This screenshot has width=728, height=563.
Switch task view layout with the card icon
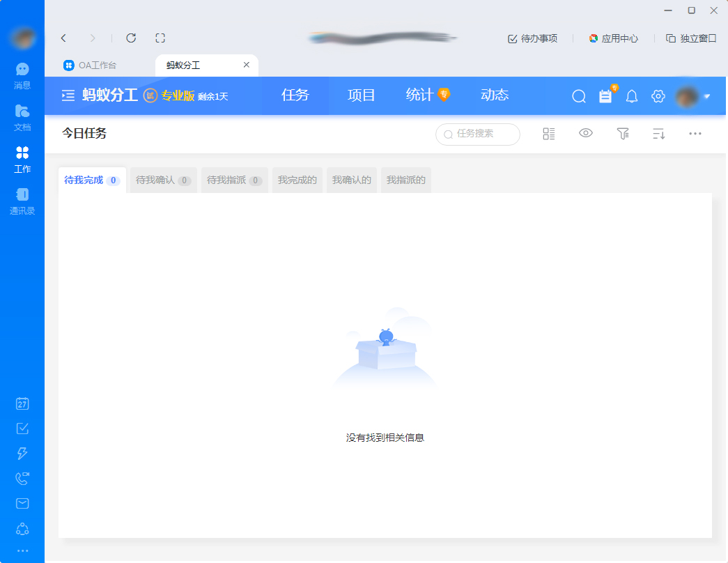click(x=548, y=133)
